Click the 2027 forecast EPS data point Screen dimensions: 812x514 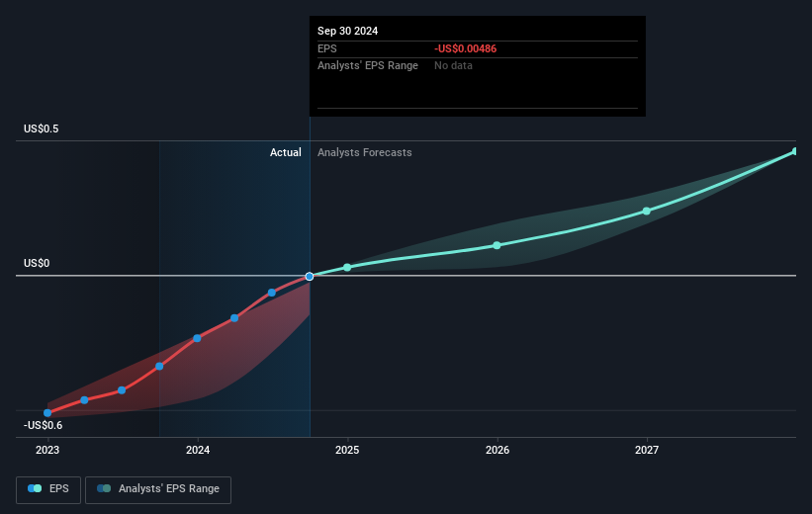click(646, 211)
